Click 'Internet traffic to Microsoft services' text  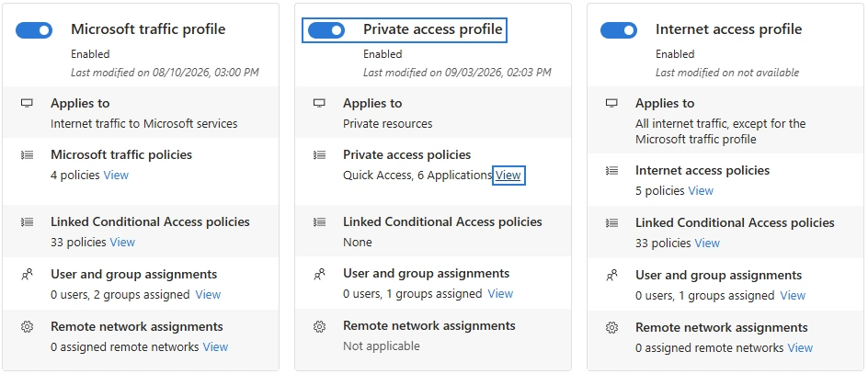pyautogui.click(x=144, y=124)
